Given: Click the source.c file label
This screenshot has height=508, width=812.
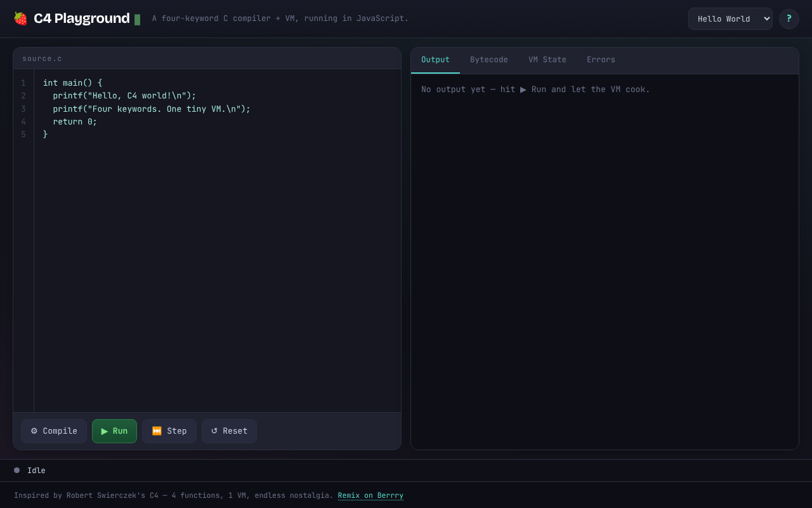Looking at the screenshot, I should (x=42, y=58).
